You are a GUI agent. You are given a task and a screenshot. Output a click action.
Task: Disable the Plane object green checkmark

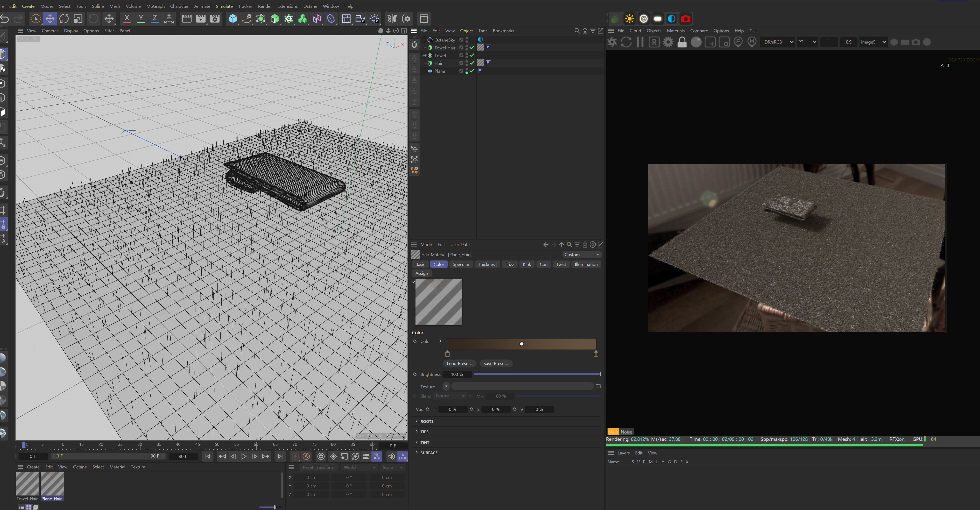pos(472,71)
